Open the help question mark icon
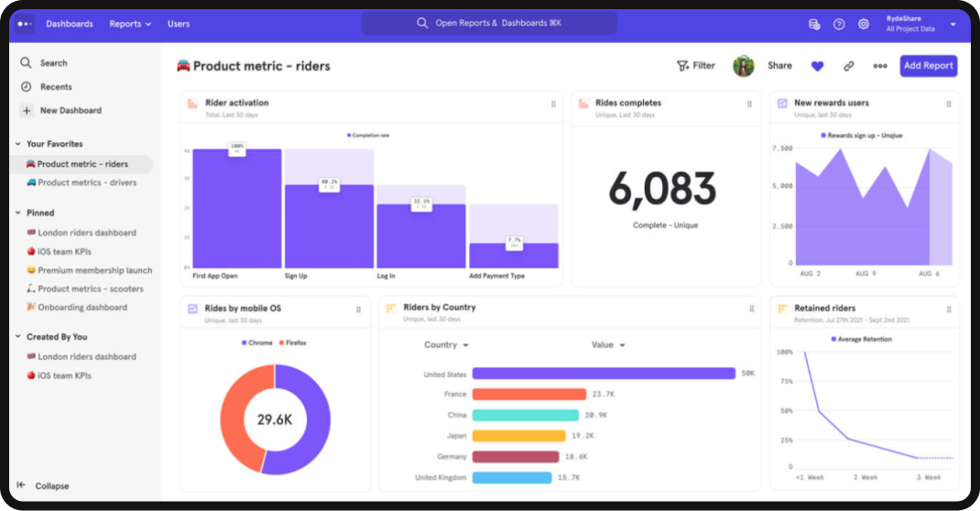Viewport: 980px width, 511px height. [x=839, y=25]
